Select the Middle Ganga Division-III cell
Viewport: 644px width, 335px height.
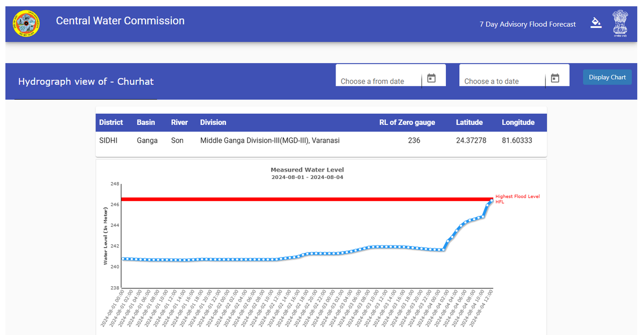tap(270, 140)
